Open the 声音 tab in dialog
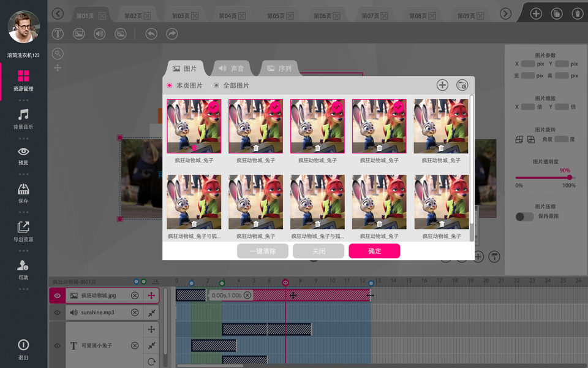 coord(232,68)
